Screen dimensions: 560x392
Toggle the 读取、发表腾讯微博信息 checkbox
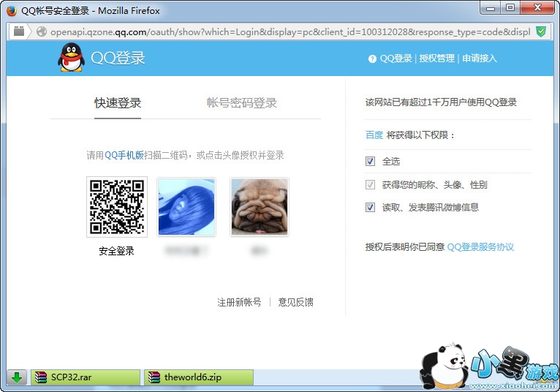click(371, 207)
